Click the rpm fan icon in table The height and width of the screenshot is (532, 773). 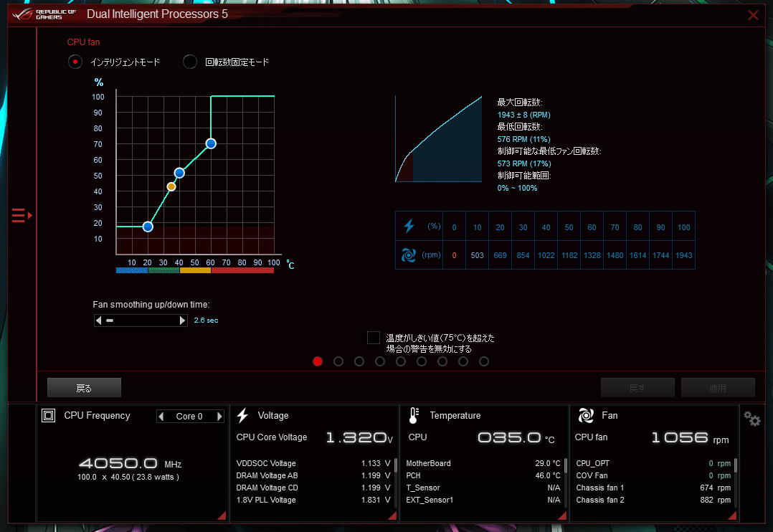click(409, 255)
